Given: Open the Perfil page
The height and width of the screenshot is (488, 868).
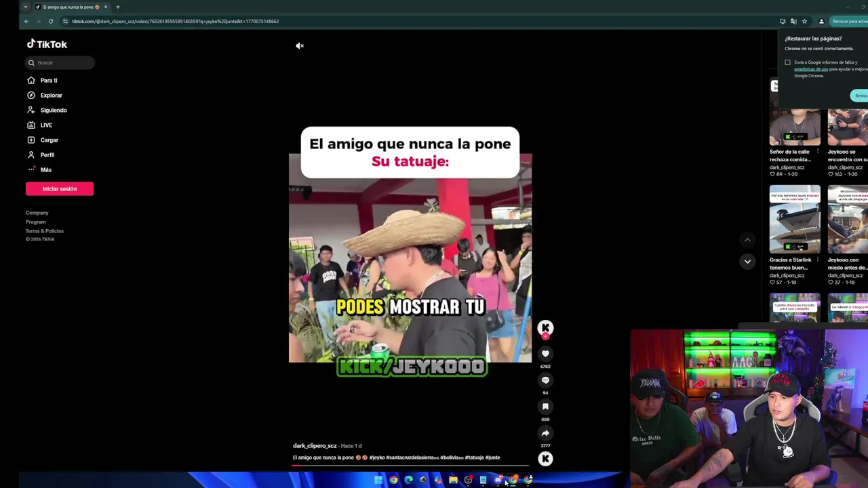Looking at the screenshot, I should 47,155.
